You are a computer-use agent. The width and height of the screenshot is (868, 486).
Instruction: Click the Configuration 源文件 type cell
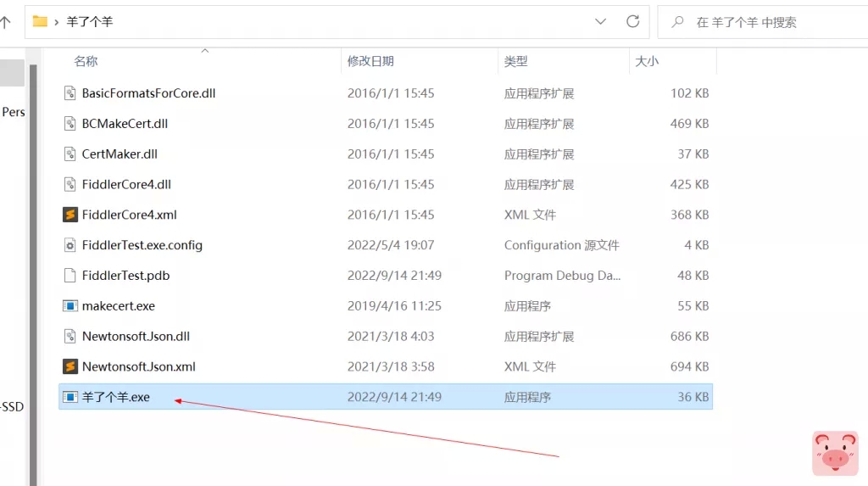point(561,245)
